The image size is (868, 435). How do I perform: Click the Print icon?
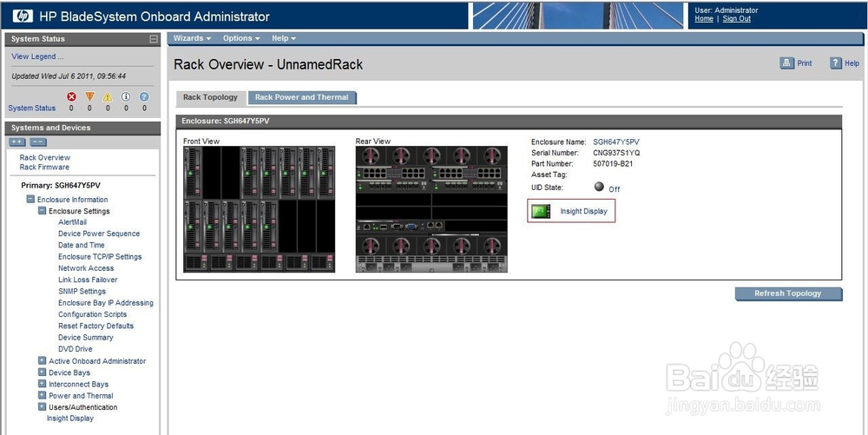(x=786, y=63)
